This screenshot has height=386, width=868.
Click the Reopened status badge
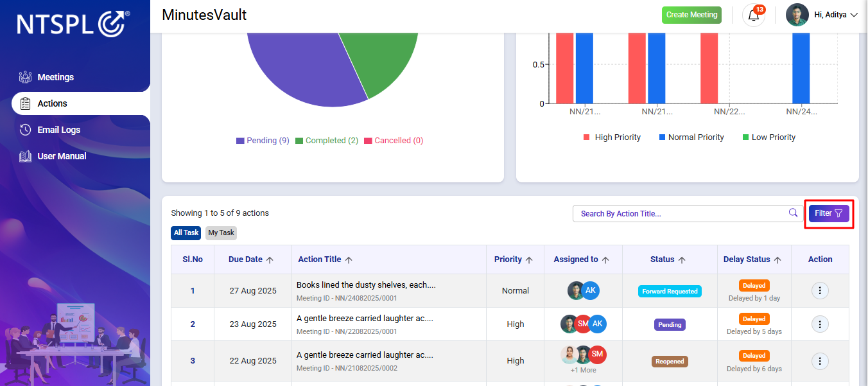[670, 361]
